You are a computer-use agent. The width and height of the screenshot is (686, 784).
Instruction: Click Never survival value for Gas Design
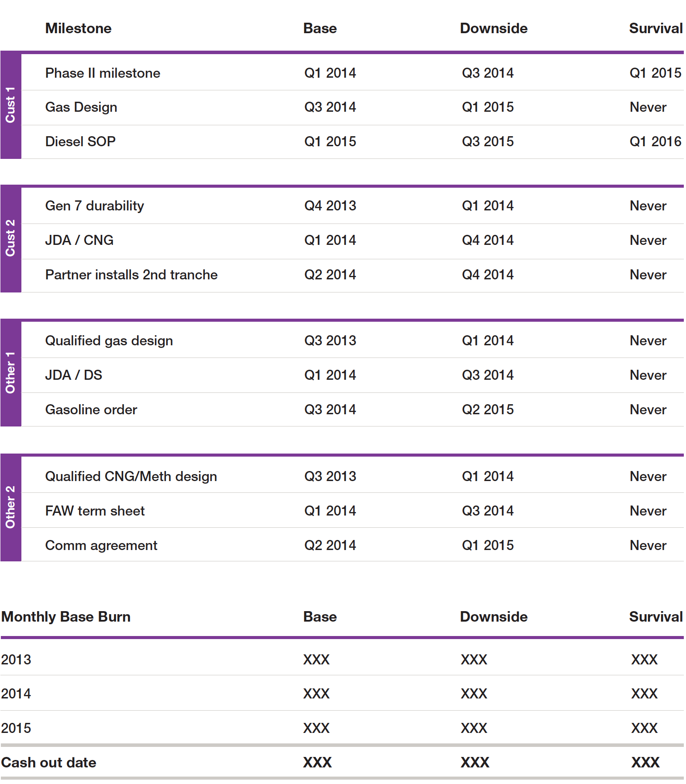pos(648,107)
